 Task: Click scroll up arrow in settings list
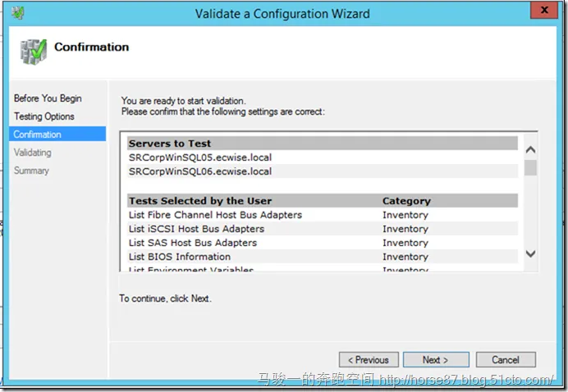531,149
